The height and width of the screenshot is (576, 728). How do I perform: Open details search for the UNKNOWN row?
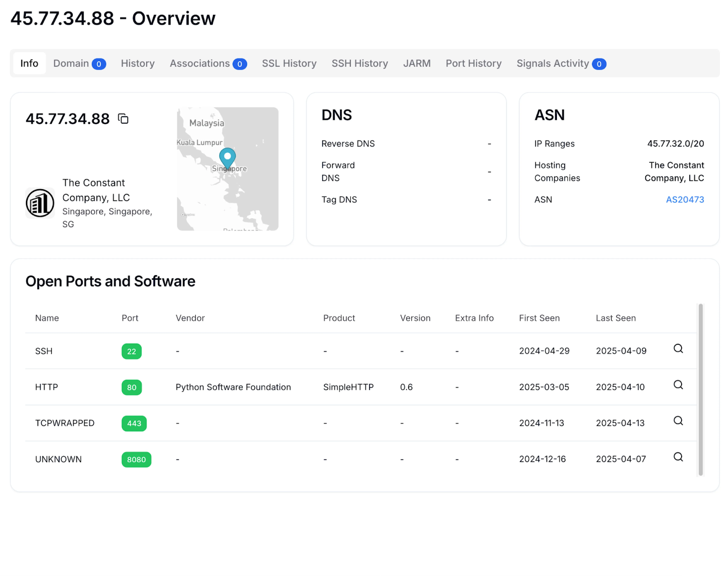678,457
